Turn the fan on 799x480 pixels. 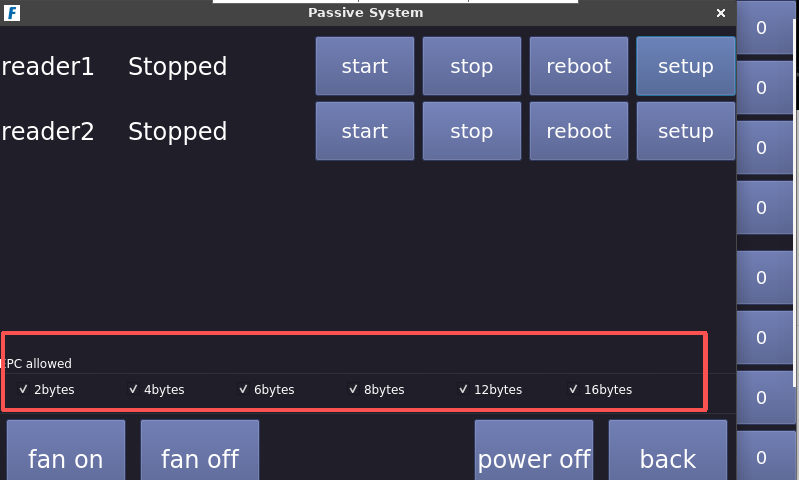(66, 455)
